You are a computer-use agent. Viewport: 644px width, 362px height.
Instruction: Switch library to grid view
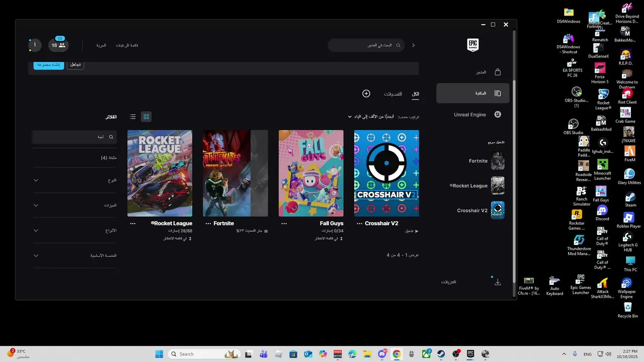point(146,117)
